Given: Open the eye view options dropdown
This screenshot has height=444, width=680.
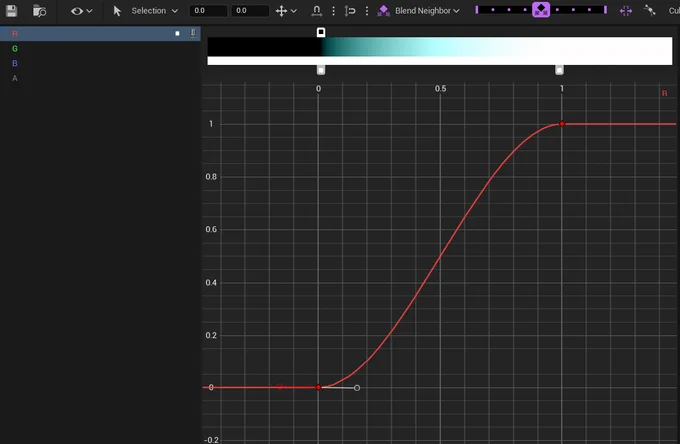Looking at the screenshot, I should 82,11.
